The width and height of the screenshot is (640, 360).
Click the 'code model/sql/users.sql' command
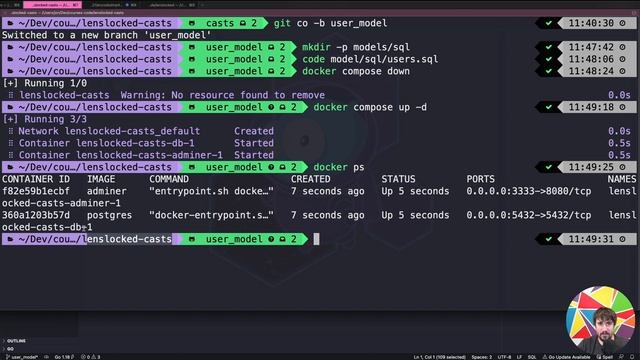370,59
